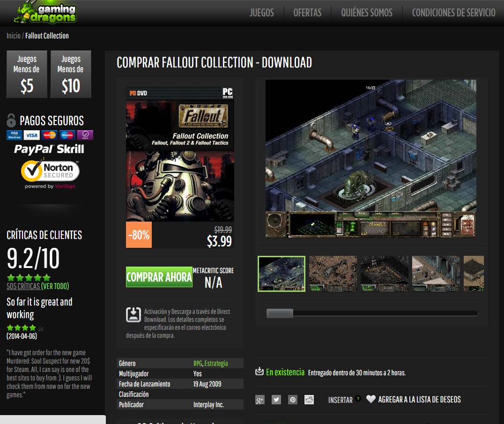Select the second screenshot thumbnail

(x=333, y=274)
